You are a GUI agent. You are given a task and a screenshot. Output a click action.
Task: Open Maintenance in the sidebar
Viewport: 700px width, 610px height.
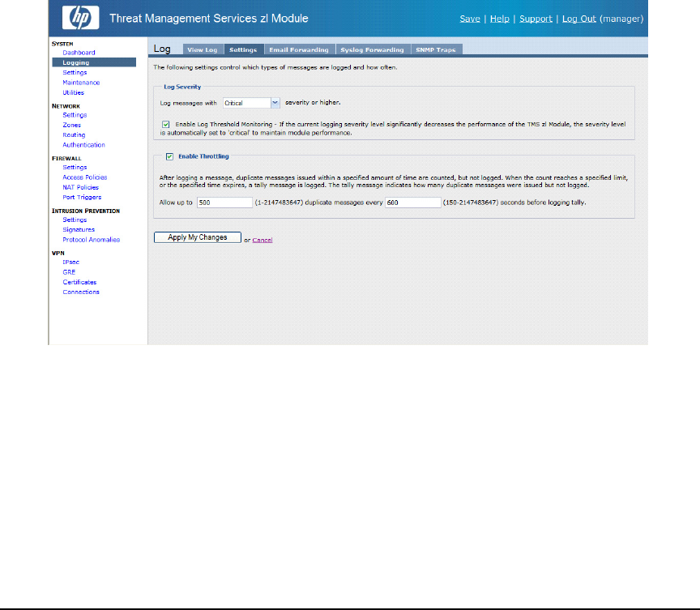point(81,83)
